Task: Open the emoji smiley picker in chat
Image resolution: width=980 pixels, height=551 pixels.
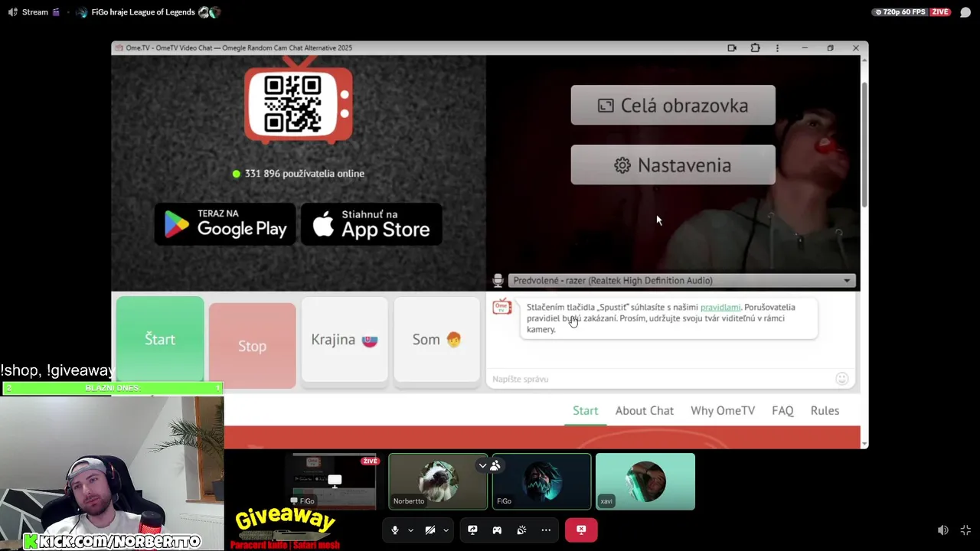Action: click(x=842, y=378)
